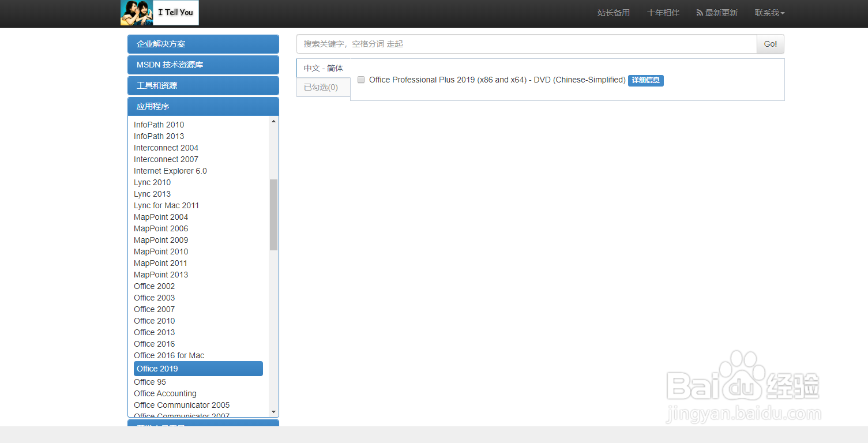
Task: Select Lync for Mac 2011
Action: click(167, 205)
